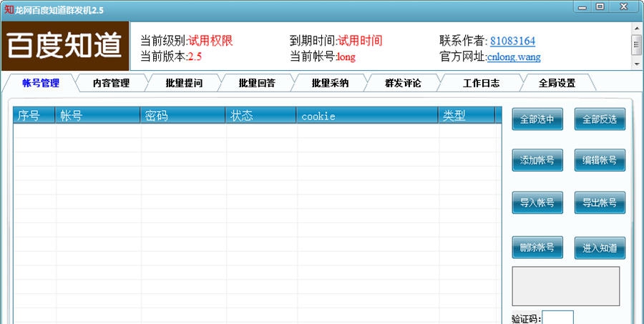Click the 进入知道 button
644x324 pixels.
[600, 247]
